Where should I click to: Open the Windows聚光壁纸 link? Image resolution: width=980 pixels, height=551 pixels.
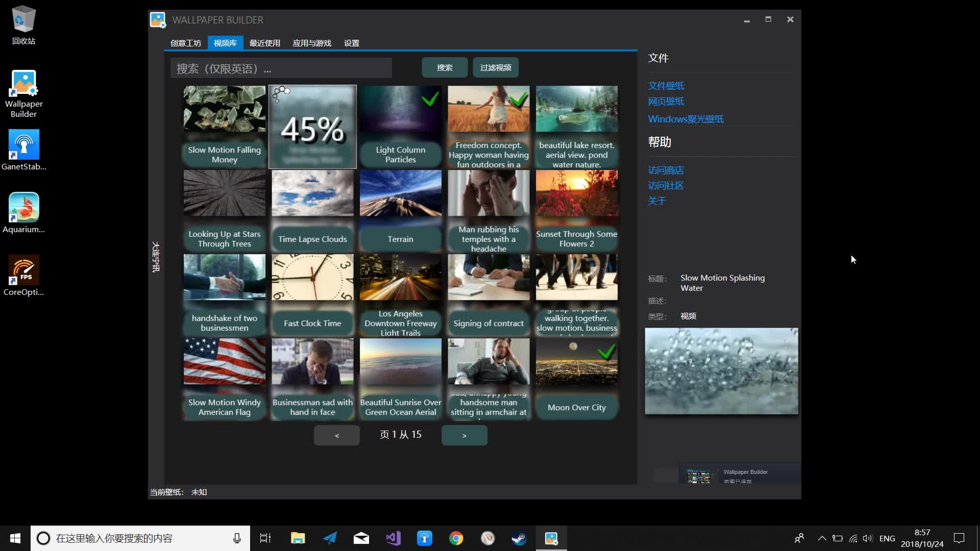click(685, 119)
